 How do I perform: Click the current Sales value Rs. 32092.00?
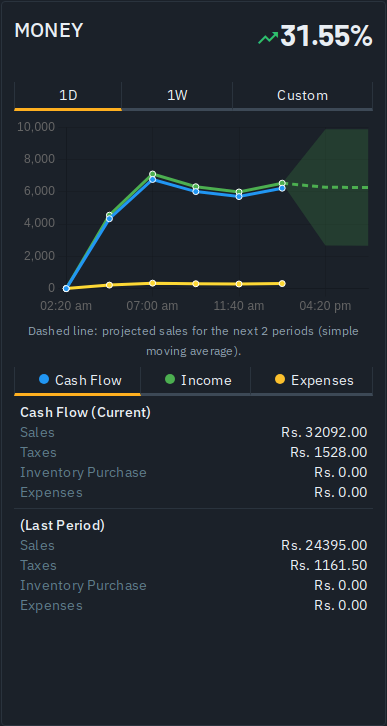pos(324,432)
